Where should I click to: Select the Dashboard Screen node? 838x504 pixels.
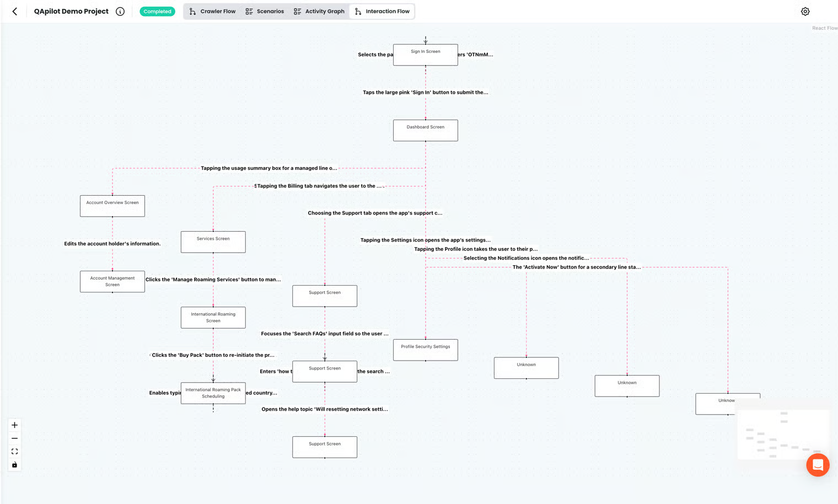[x=425, y=131]
